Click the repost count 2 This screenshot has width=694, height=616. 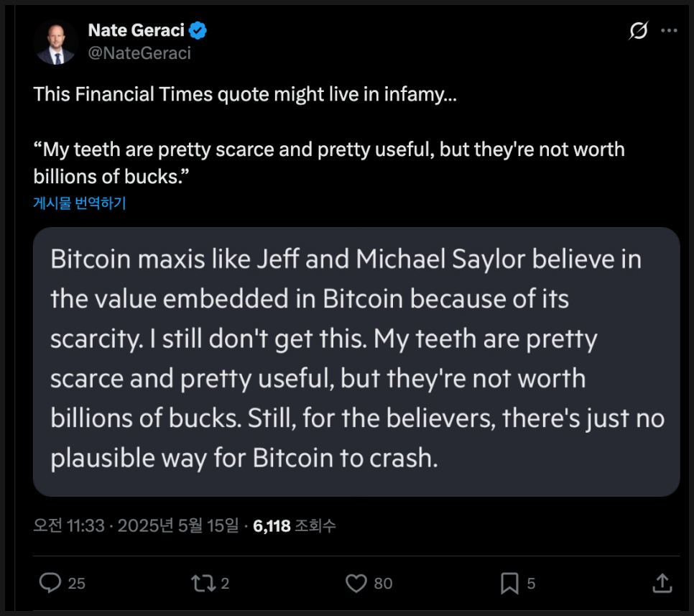[x=225, y=584]
